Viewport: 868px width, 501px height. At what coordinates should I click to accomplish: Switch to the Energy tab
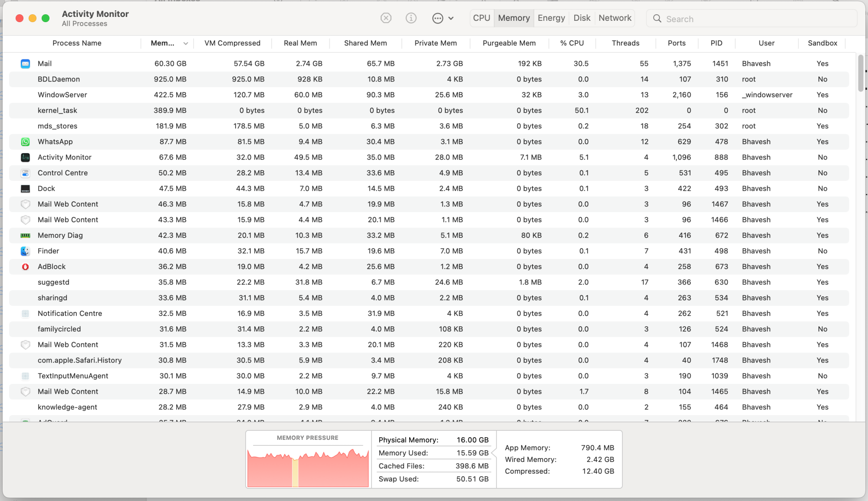pos(551,18)
